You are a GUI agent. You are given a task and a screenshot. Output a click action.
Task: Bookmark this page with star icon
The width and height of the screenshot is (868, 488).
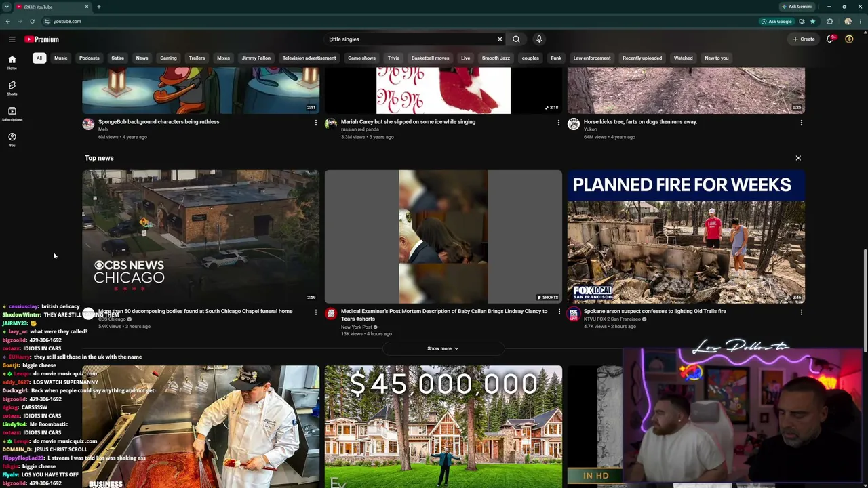point(812,21)
